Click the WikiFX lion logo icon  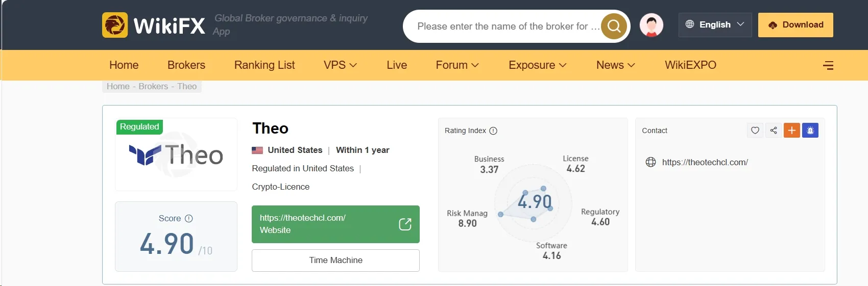click(115, 25)
